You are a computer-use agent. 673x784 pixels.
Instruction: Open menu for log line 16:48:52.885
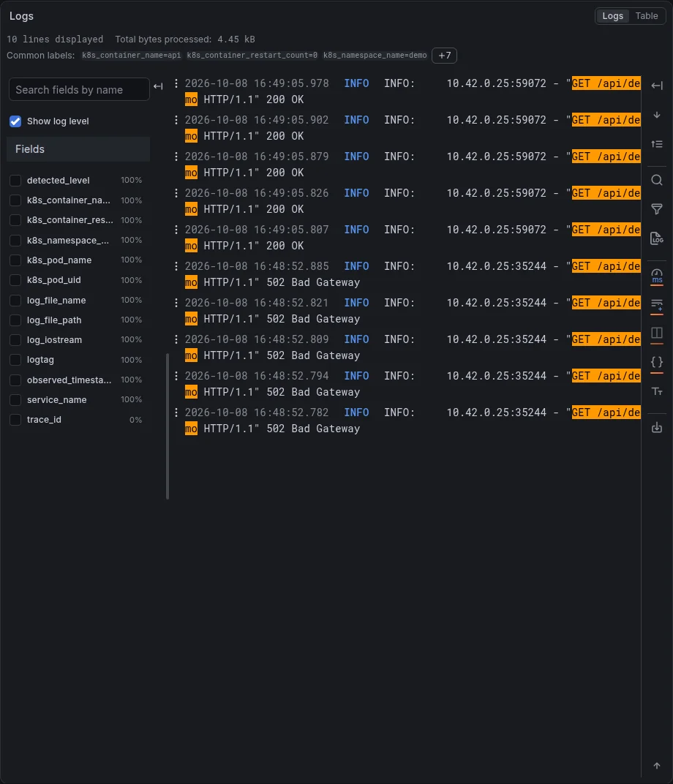pos(176,266)
